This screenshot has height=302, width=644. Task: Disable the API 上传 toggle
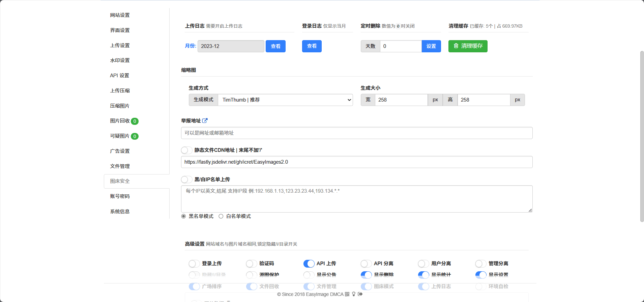[x=309, y=264]
